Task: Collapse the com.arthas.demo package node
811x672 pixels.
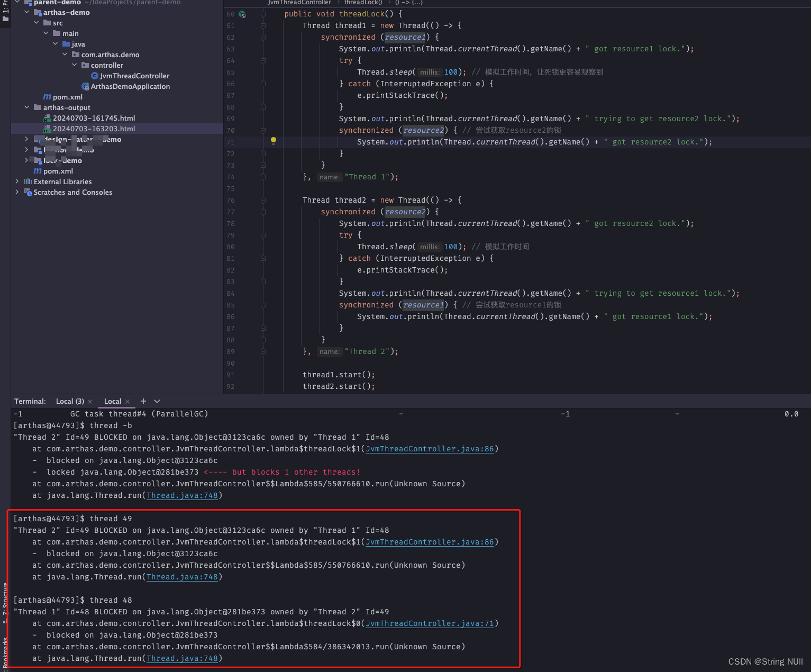Action: pos(65,55)
